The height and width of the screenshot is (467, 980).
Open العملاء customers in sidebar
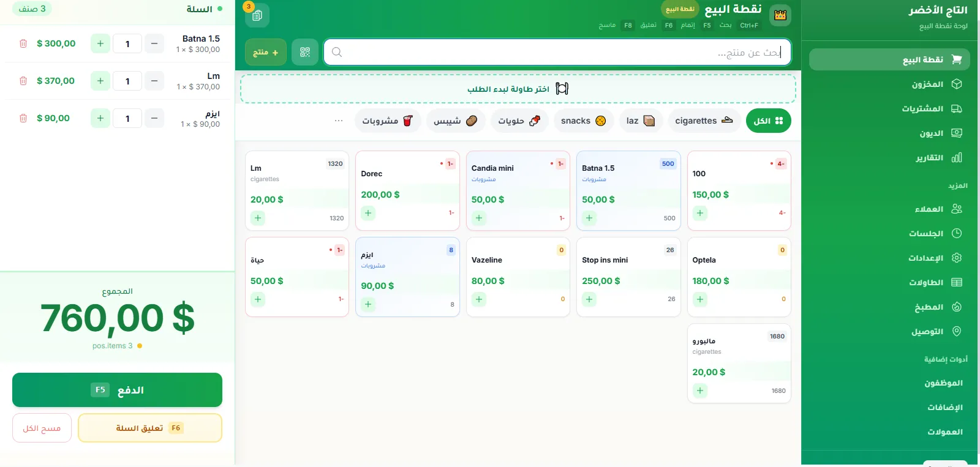point(889,209)
